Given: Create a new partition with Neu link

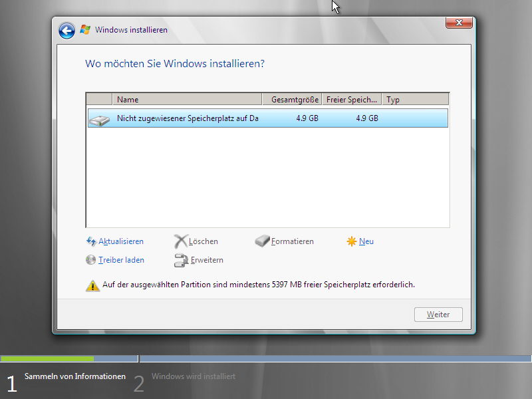Looking at the screenshot, I should click(x=366, y=241).
